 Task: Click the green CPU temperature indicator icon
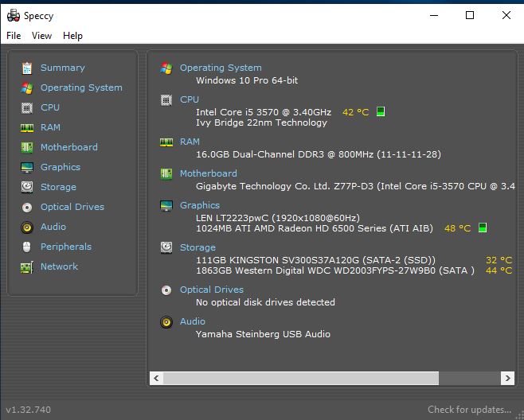pos(381,111)
